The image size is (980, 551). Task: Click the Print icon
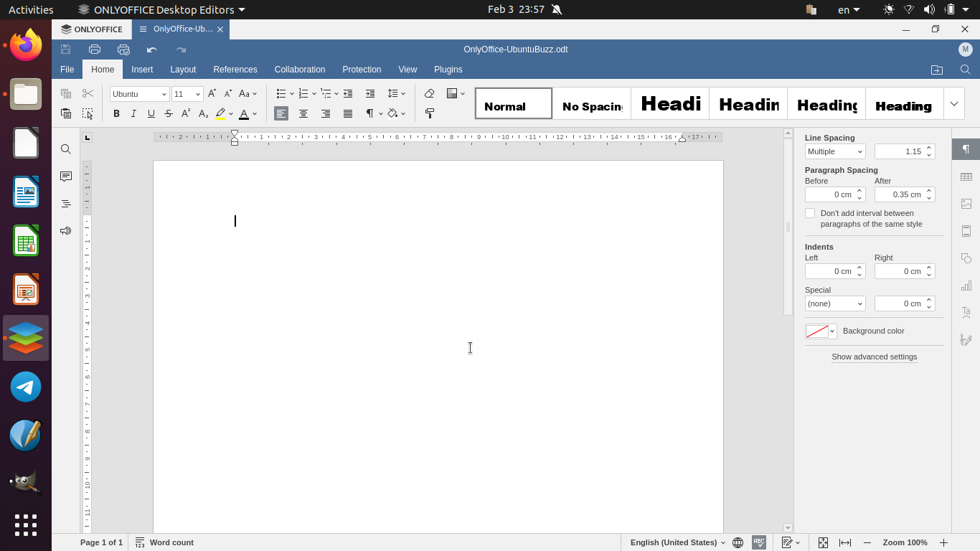[x=95, y=50]
